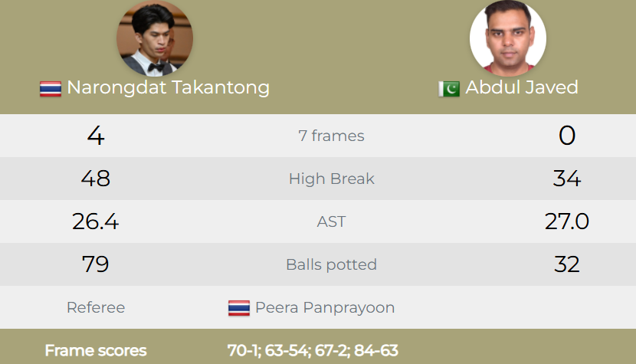This screenshot has width=636, height=364.
Task: Open Narongdat Takantong player name link
Action: point(168,87)
